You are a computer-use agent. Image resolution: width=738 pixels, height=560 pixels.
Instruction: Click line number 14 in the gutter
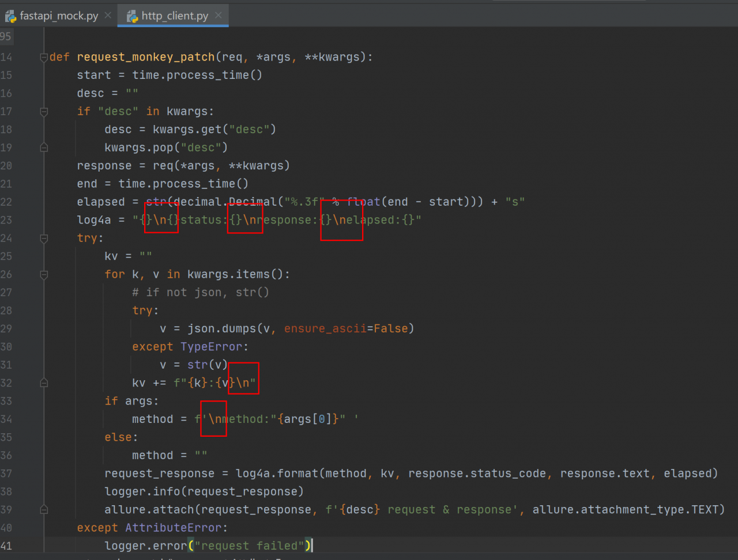pyautogui.click(x=6, y=57)
